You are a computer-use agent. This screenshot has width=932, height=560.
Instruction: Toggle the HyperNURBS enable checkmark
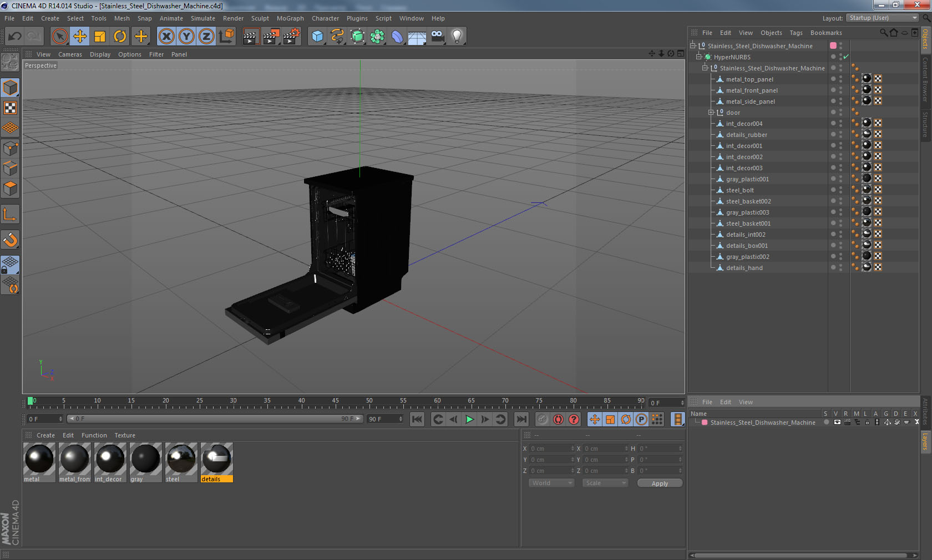tap(846, 57)
